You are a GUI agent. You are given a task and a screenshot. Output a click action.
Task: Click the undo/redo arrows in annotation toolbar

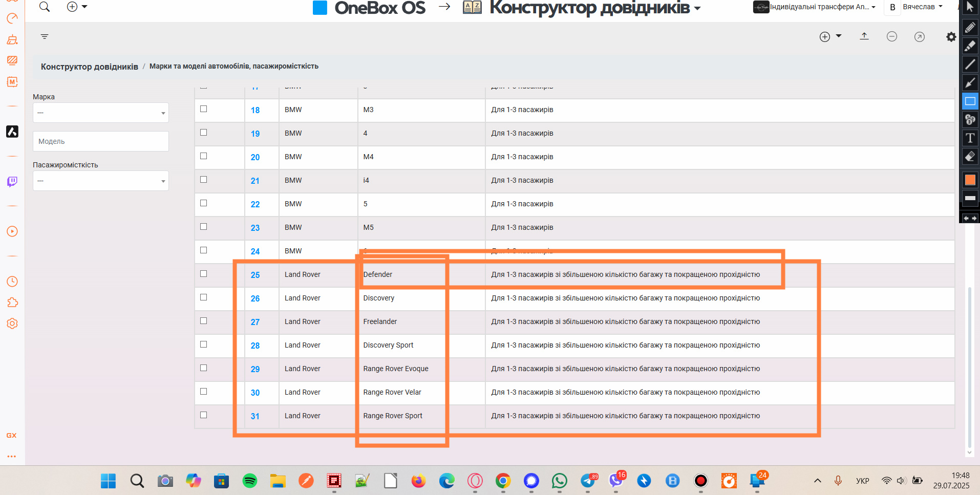click(970, 218)
